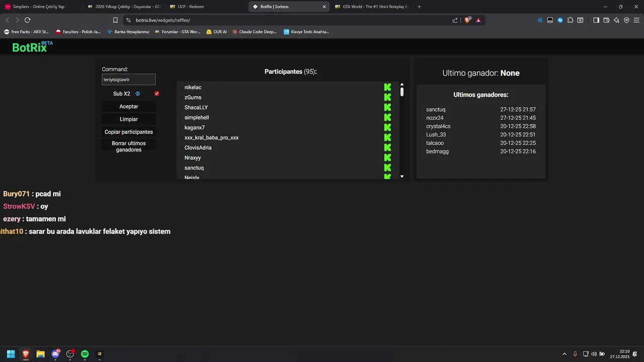Click the botrix.live address bar URL
Image resolution: width=644 pixels, height=362 pixels.
pyautogui.click(x=163, y=20)
